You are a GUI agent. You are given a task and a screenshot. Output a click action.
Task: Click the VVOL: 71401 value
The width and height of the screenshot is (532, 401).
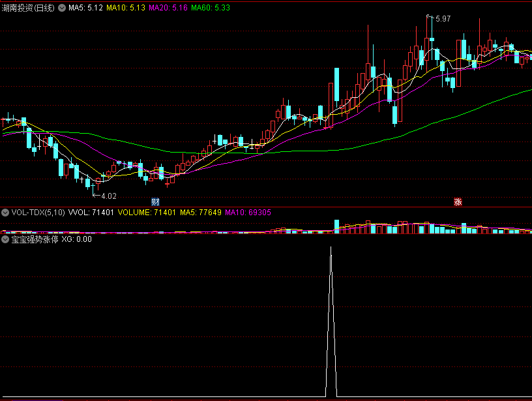tap(91, 213)
